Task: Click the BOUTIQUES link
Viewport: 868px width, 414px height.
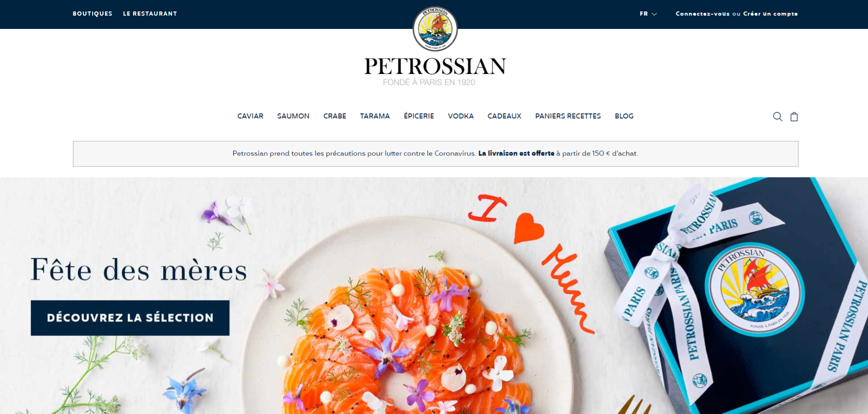Action: pyautogui.click(x=93, y=14)
